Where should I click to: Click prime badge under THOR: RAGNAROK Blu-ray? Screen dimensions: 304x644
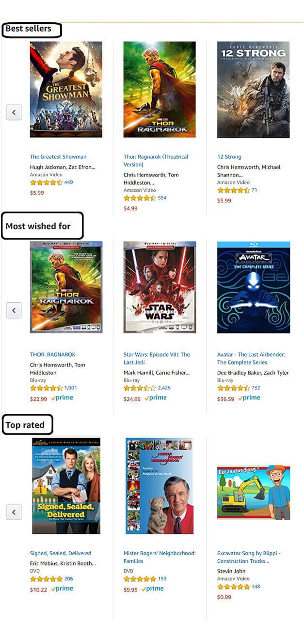[x=62, y=398]
